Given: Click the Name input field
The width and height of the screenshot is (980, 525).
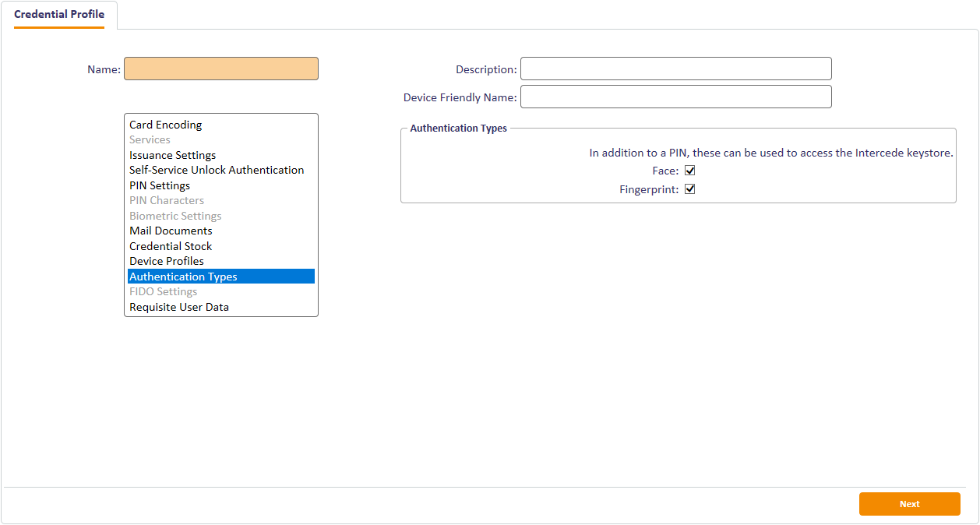Looking at the screenshot, I should click(x=221, y=69).
